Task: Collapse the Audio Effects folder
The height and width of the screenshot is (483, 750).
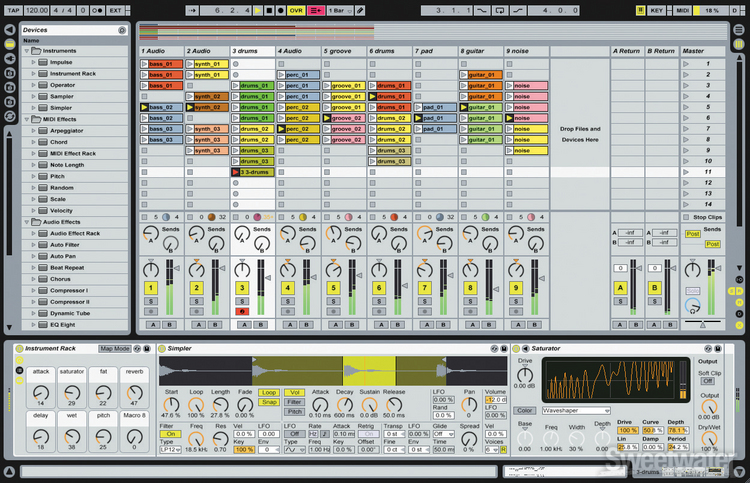Action: 27,222
